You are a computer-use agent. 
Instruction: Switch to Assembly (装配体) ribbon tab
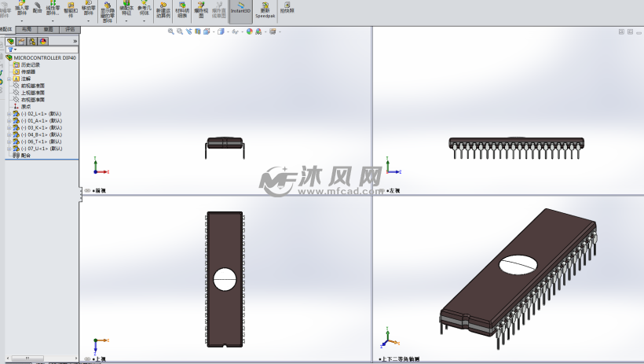(6, 30)
